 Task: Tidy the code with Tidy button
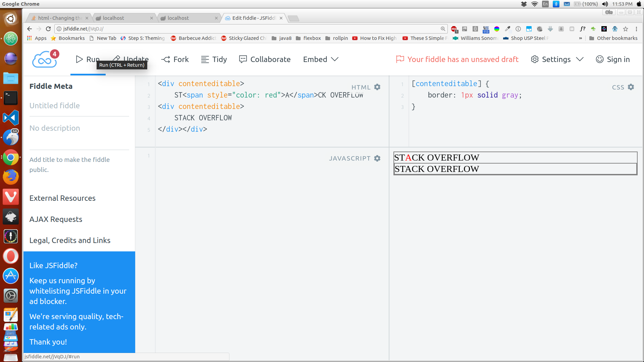pos(214,59)
